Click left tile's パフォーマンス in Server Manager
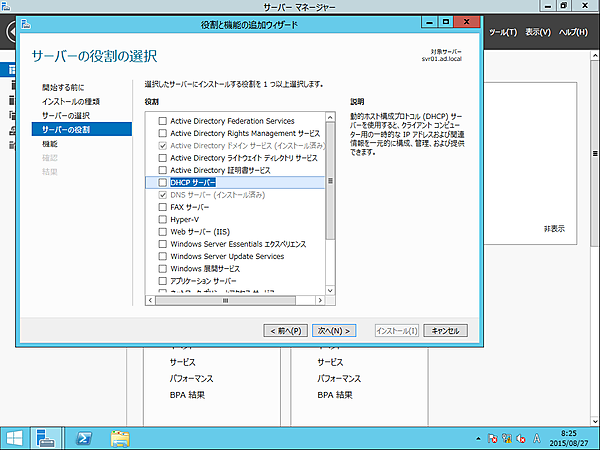This screenshot has width=600, height=450. [x=191, y=378]
